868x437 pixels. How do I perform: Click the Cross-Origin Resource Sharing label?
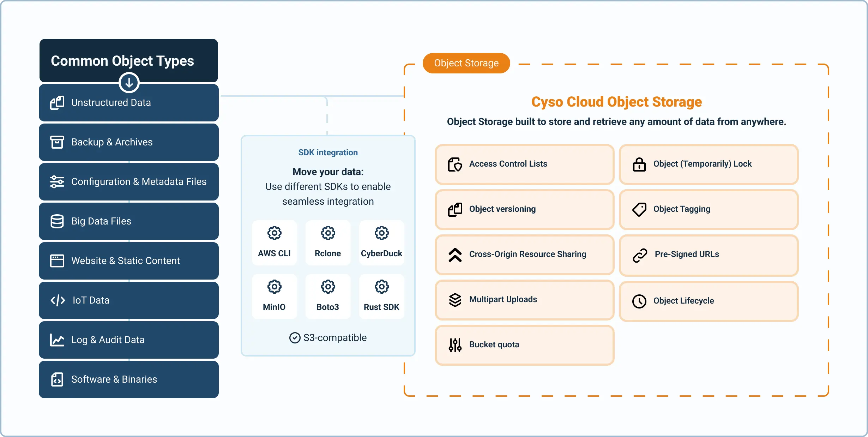pos(528,255)
